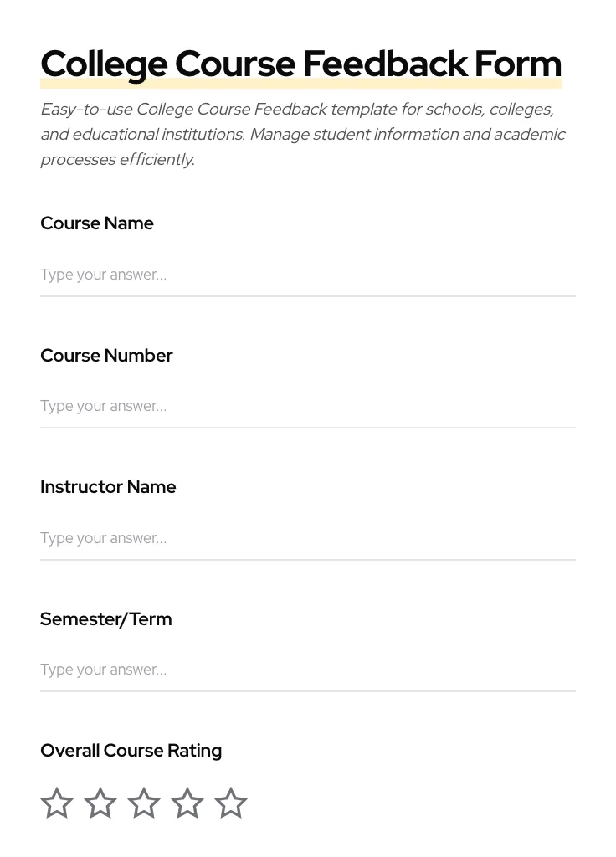Select the 2-star rating icon
The image size is (616, 857).
[100, 803]
